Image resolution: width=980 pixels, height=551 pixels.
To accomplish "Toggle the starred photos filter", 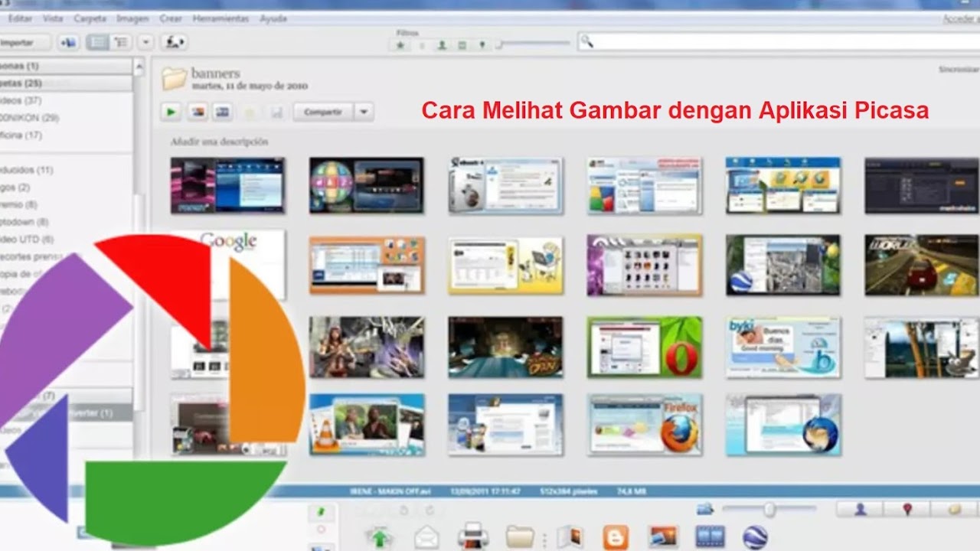I will [x=400, y=45].
